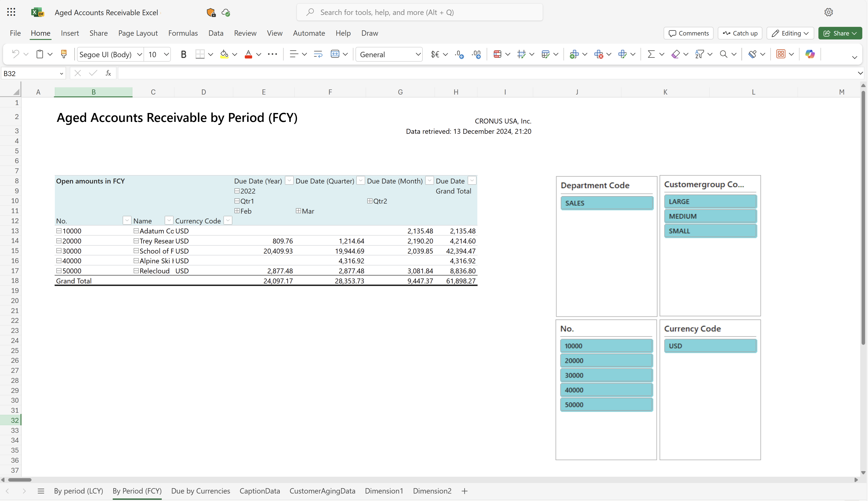Select the Font Color icon

coord(249,54)
